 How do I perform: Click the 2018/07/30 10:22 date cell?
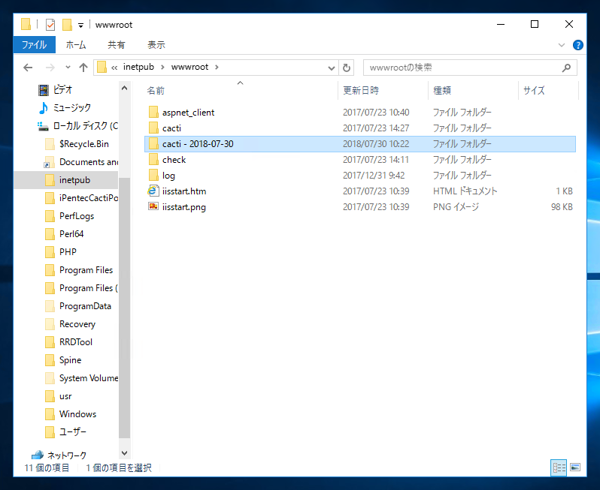[x=376, y=144]
